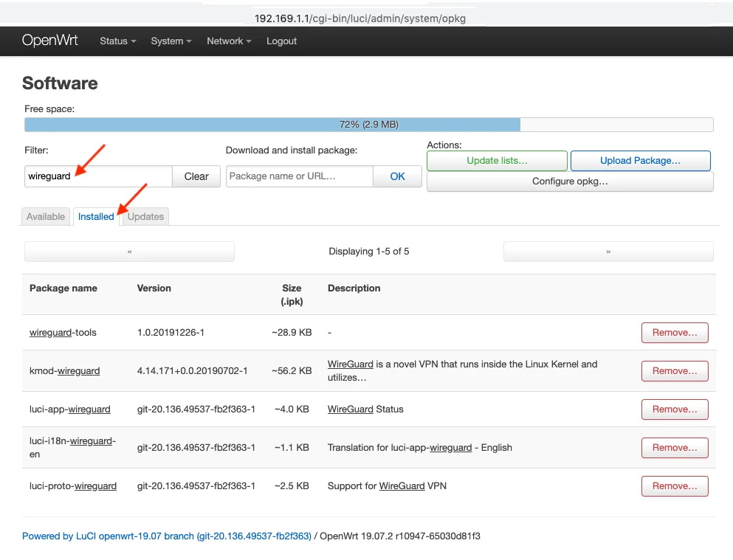This screenshot has width=733, height=560.
Task: Open the Powered by LuCI link
Action: pos(166,536)
